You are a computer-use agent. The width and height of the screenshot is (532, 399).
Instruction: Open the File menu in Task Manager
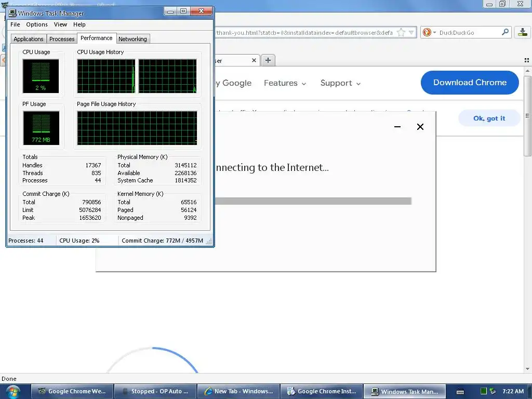tap(15, 24)
